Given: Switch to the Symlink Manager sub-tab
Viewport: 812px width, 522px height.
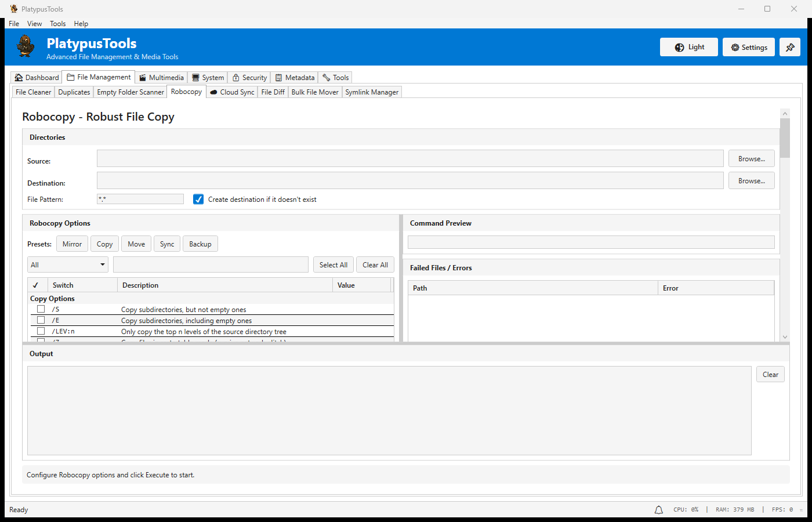Looking at the screenshot, I should click(x=372, y=92).
